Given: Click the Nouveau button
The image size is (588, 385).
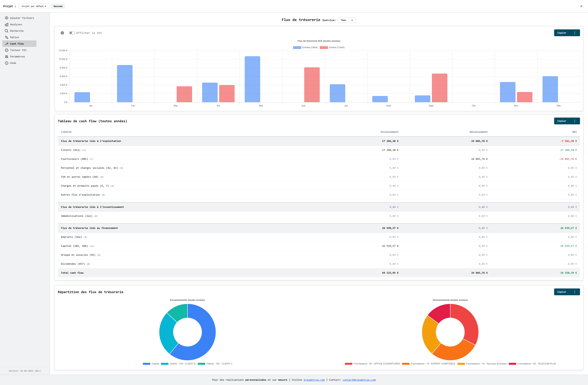Looking at the screenshot, I should pyautogui.click(x=58, y=6).
